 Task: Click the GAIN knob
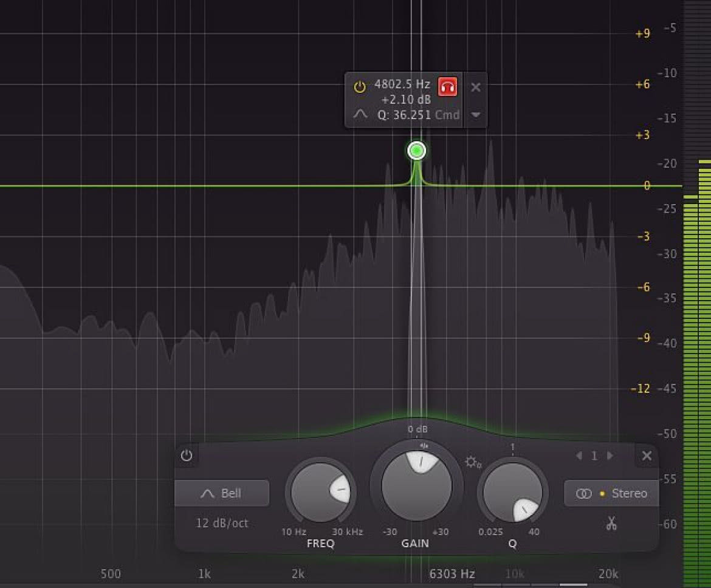pos(417,485)
